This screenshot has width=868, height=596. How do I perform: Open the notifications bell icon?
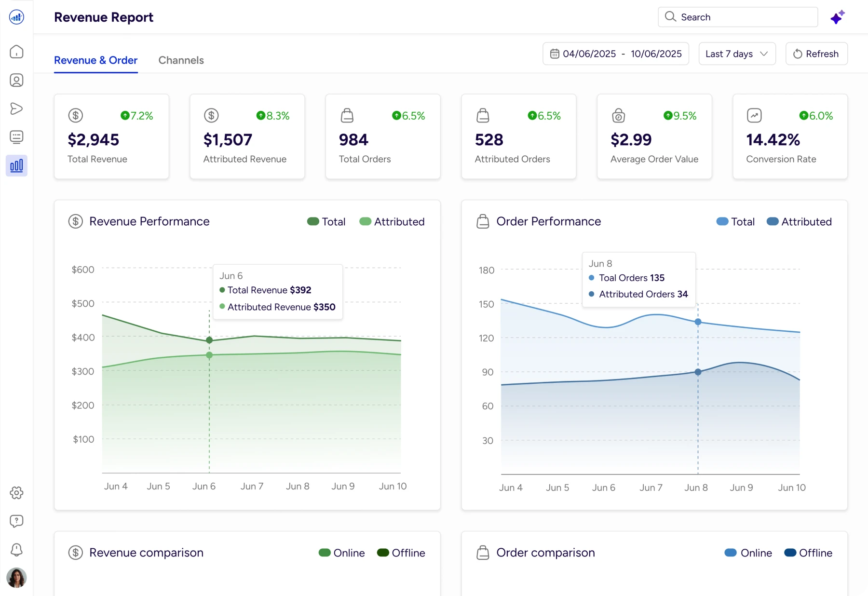[x=16, y=549]
